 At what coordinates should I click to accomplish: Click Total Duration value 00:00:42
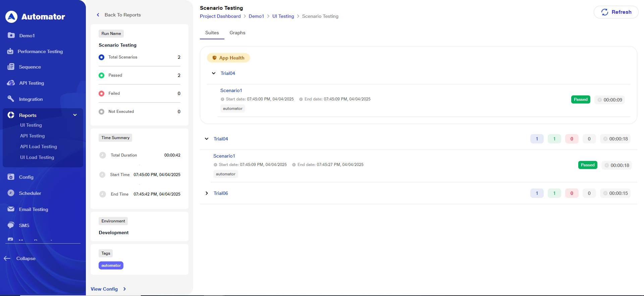point(172,155)
